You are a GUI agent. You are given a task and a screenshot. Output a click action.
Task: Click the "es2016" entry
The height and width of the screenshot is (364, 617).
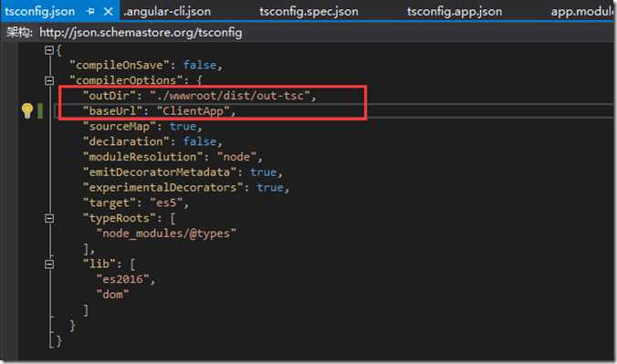point(123,279)
